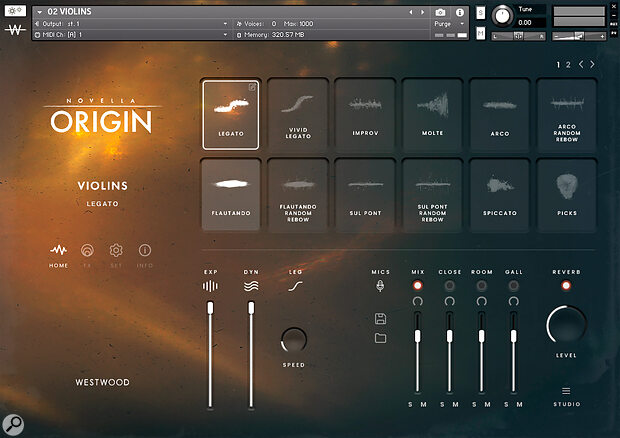
Task: Click the Mix mic volume fader
Action: (418, 336)
